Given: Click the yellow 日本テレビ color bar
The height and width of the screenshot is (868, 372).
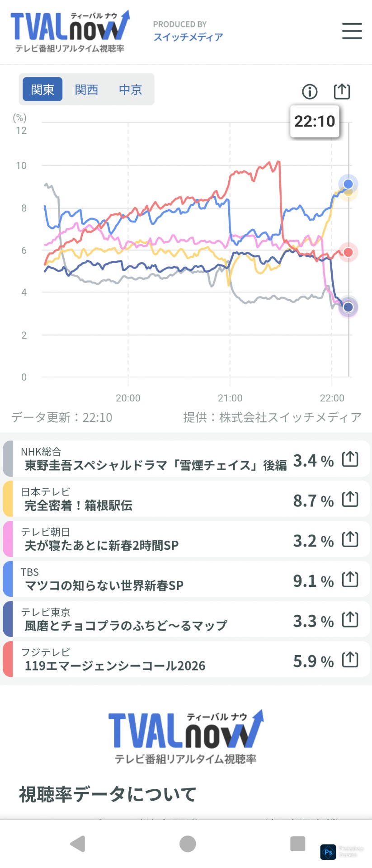Looking at the screenshot, I should 8,499.
